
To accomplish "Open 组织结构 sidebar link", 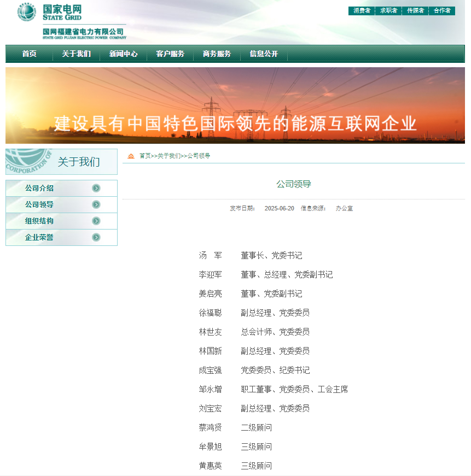I will pyautogui.click(x=39, y=221).
